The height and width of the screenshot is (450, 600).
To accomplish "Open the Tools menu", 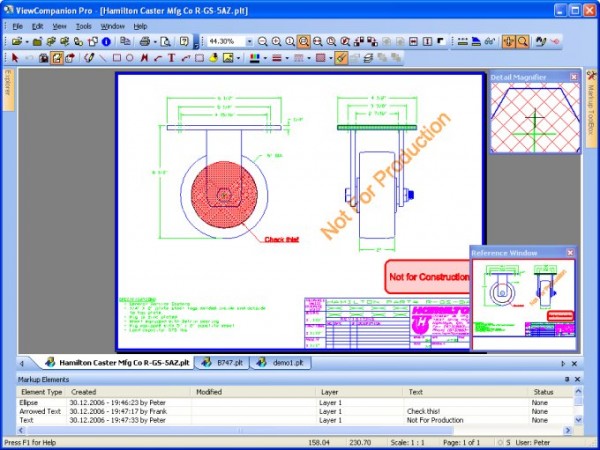I will tap(83, 25).
